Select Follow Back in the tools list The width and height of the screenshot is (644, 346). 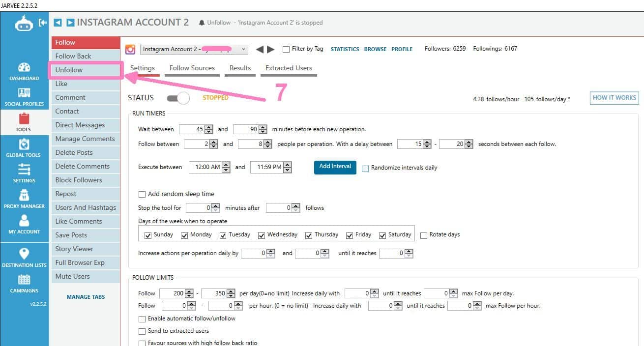point(86,56)
